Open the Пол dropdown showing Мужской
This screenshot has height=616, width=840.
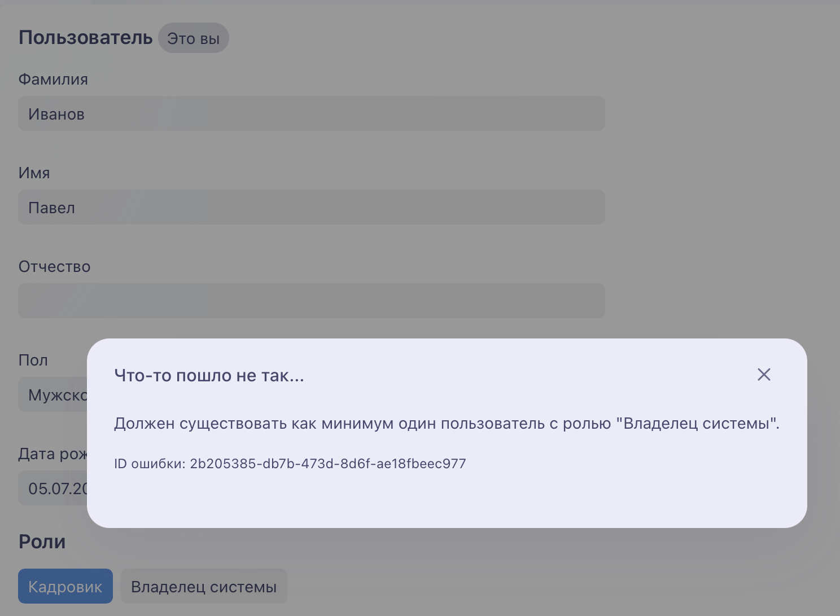[53, 394]
